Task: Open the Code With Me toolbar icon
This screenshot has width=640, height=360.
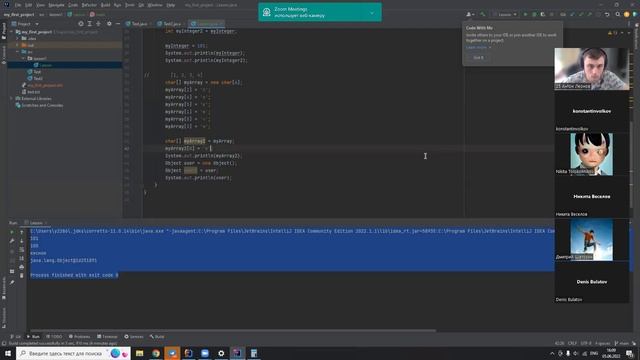Action: [470, 14]
